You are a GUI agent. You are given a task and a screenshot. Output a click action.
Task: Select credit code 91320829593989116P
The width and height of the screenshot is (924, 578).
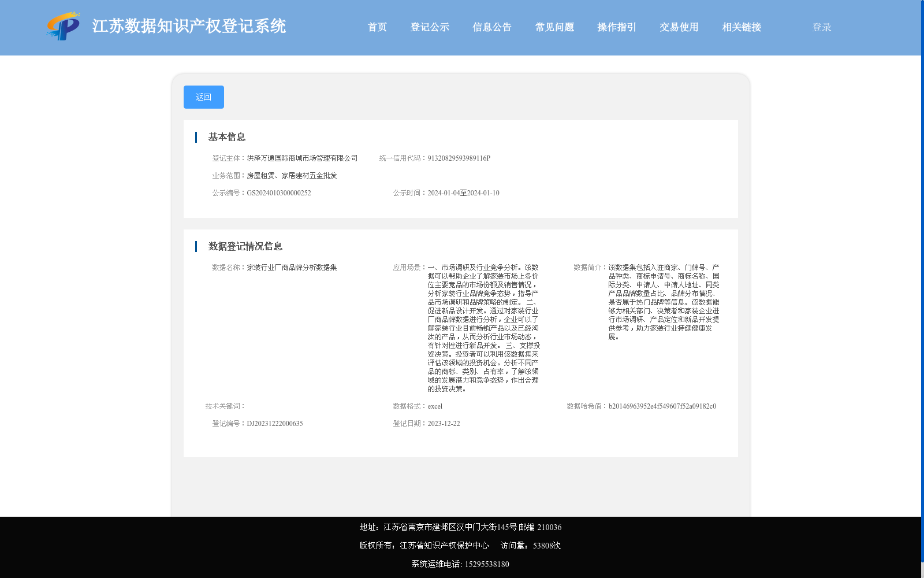pos(459,158)
